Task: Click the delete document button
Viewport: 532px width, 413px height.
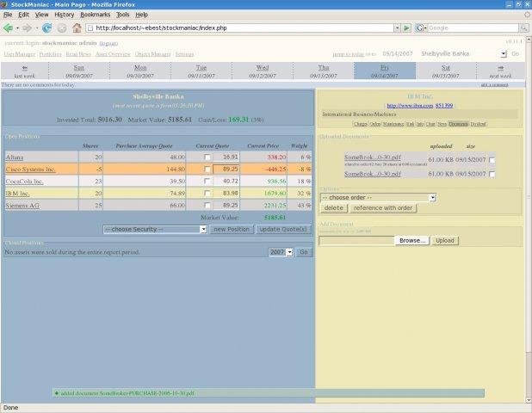Action: 334,208
